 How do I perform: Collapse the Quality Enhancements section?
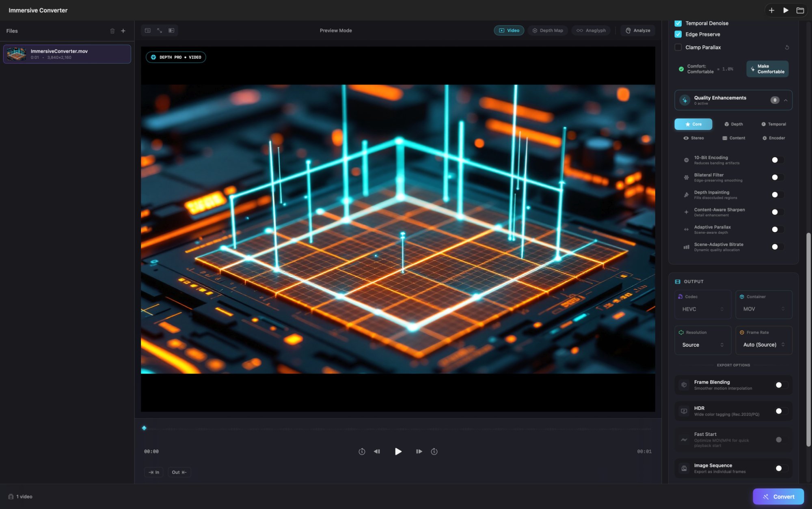click(x=786, y=100)
